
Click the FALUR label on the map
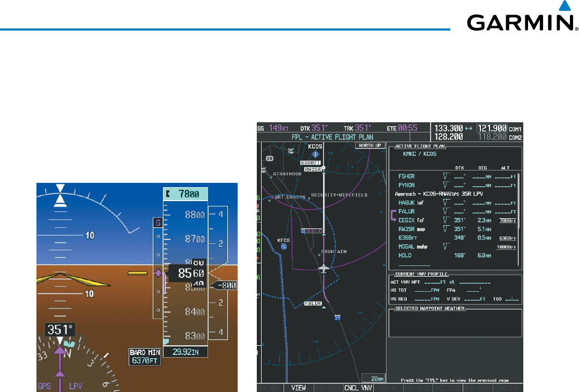point(313,304)
